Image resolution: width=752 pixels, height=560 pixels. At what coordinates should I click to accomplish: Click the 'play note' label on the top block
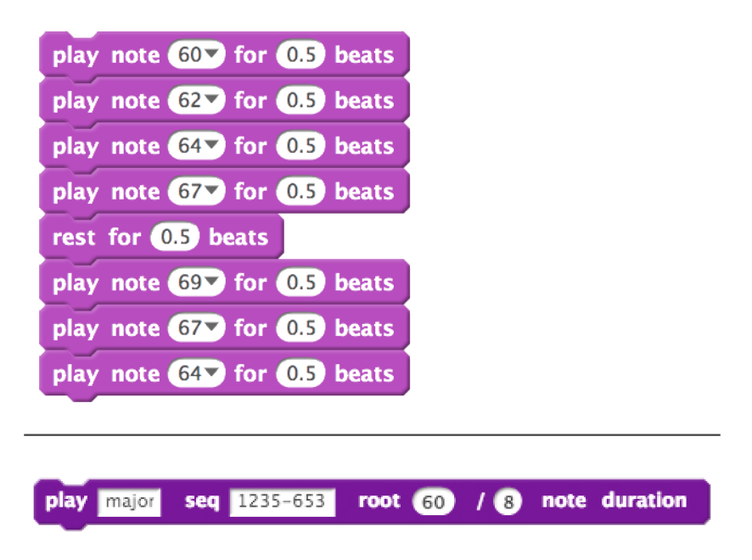pos(105,55)
